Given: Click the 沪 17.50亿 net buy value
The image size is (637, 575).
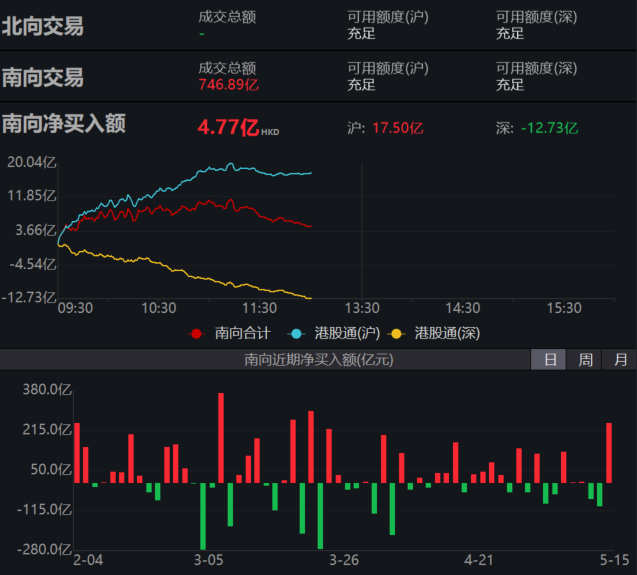Looking at the screenshot, I should [398, 128].
